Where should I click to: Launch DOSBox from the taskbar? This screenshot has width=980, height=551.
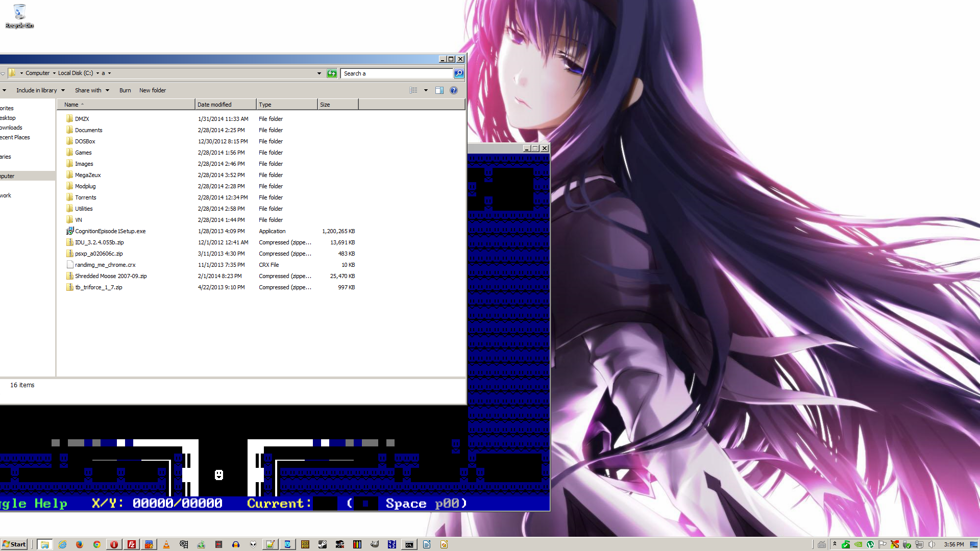pos(305,544)
